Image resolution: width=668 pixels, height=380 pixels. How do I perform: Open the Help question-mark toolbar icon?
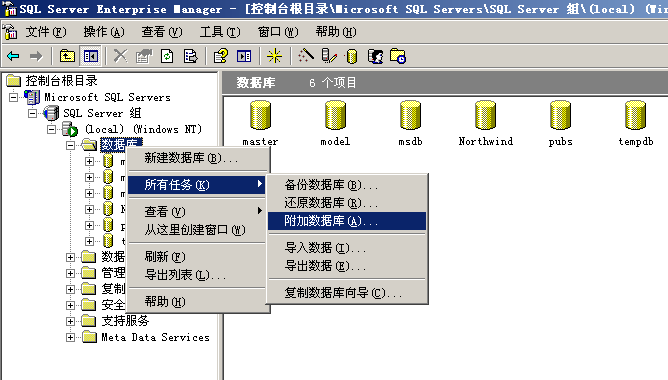[x=221, y=56]
